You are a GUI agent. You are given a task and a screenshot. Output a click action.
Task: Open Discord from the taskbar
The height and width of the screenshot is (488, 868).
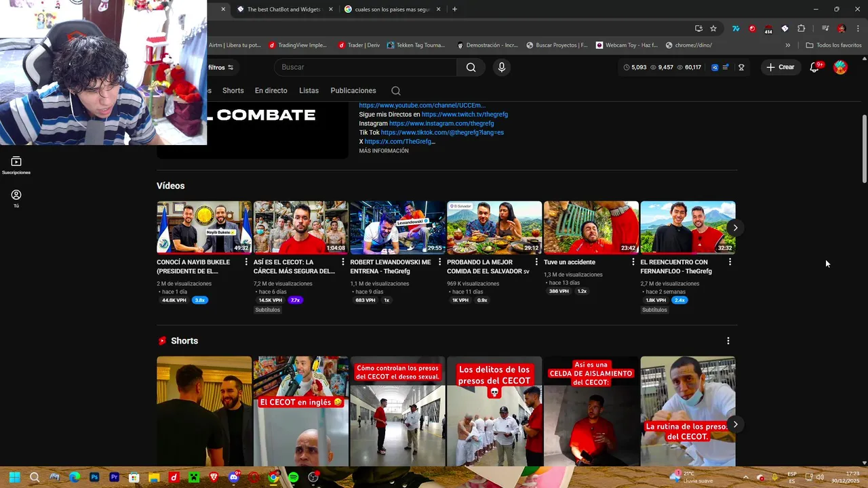tap(234, 477)
